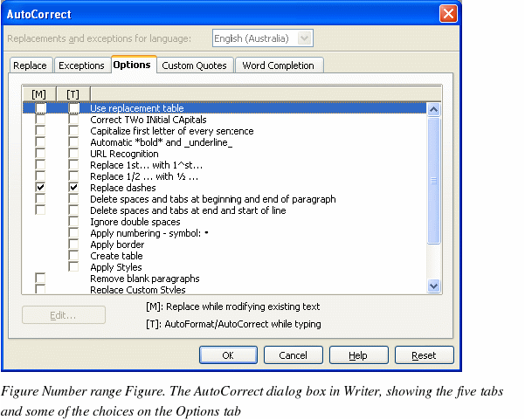Click the scroll up arrow in options list
This screenshot has height=420, width=525.
[433, 108]
